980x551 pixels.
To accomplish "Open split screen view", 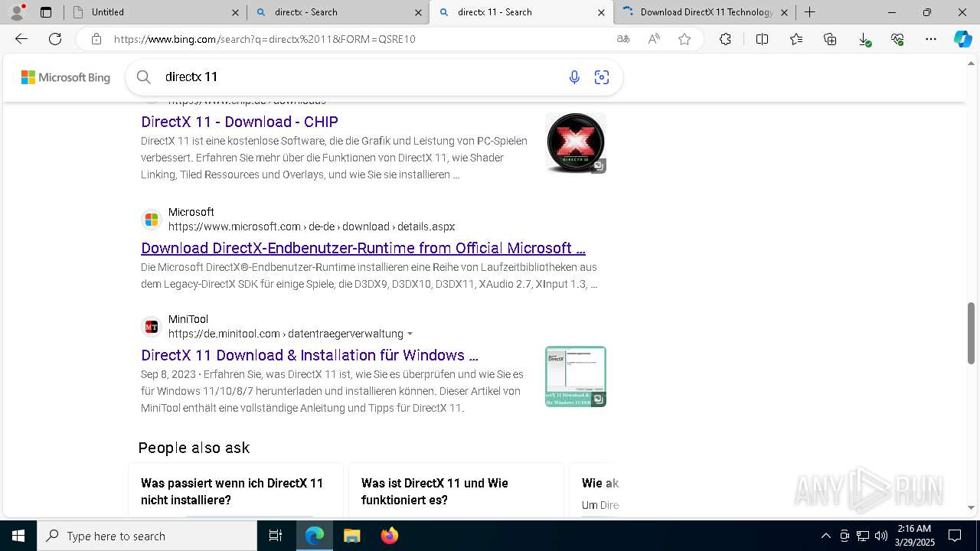I will coord(762,39).
